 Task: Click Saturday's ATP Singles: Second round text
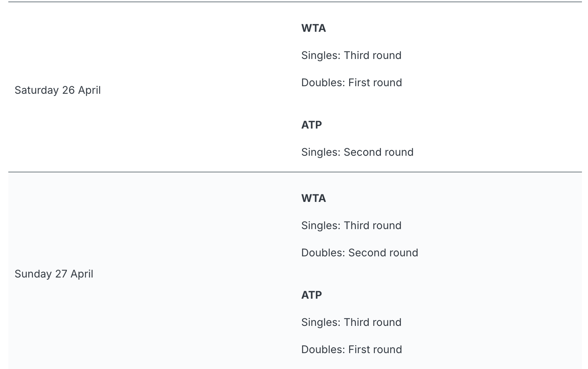pyautogui.click(x=357, y=152)
